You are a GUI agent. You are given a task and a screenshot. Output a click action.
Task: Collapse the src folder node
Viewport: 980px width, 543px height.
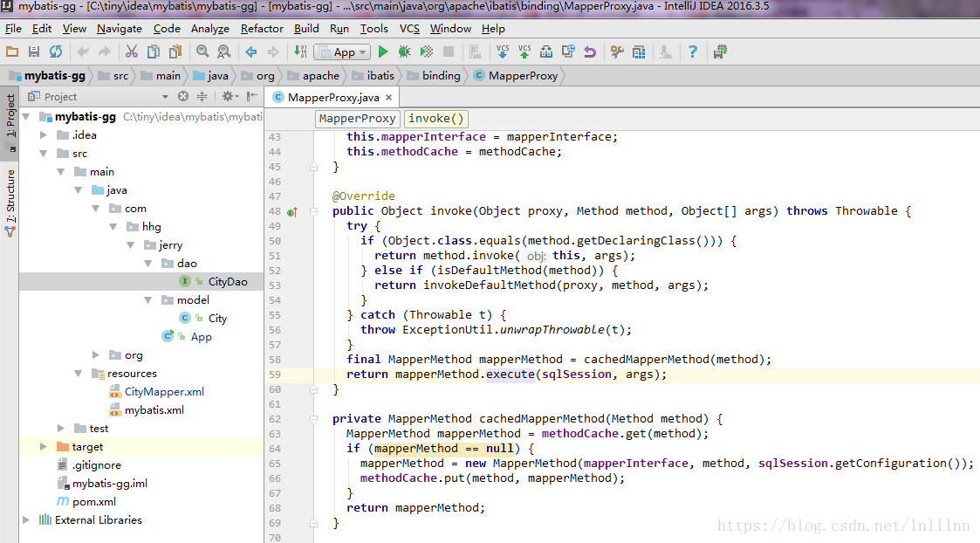43,154
